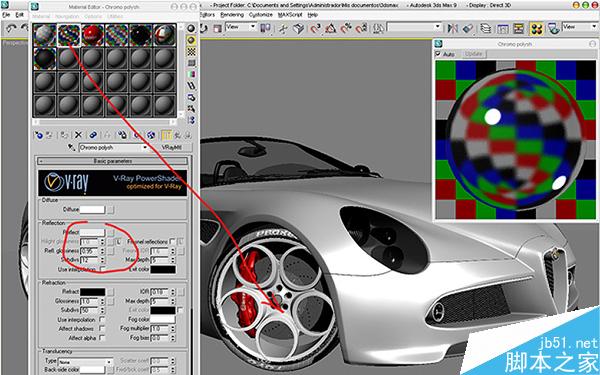Click Reset Map/Mtl to Default X icon
600x375 pixels.
(78, 135)
